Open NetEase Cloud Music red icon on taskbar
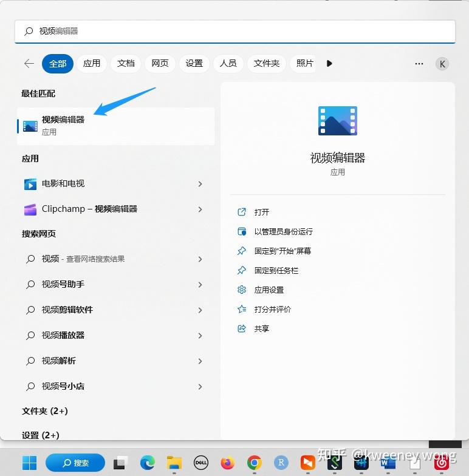The width and height of the screenshot is (469, 476). (441, 463)
